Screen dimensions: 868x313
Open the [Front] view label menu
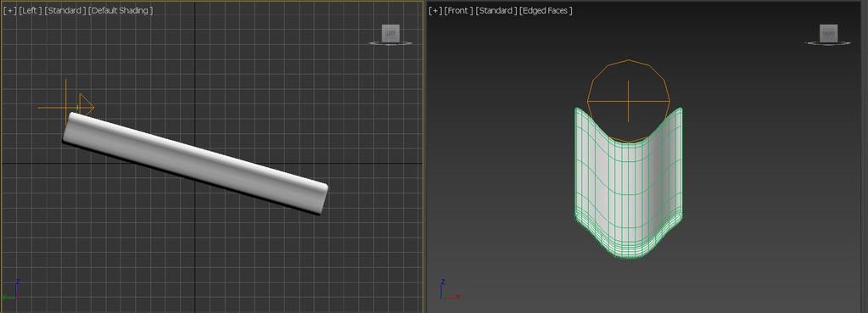459,10
